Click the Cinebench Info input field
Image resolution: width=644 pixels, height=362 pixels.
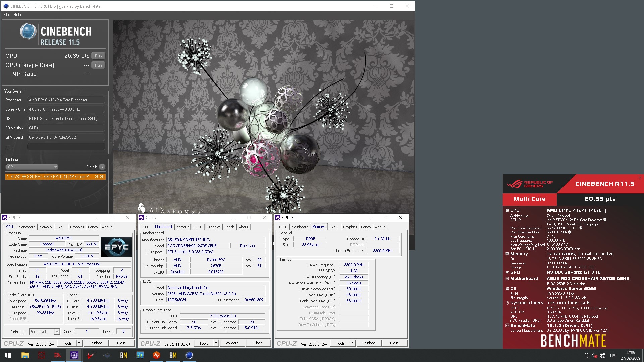point(66,147)
